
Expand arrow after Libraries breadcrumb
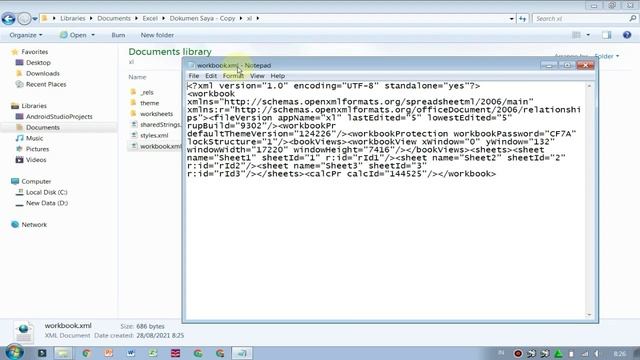(91, 18)
